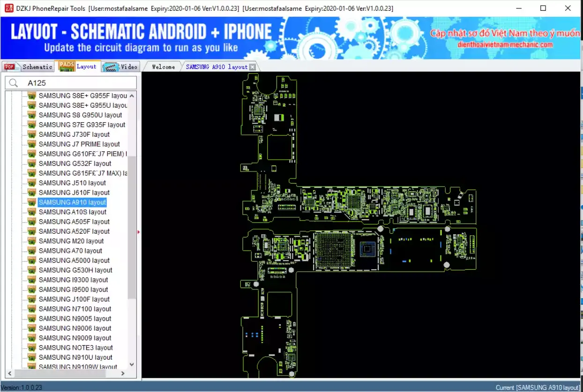Click the magnifier search icon
Screen dimensions: 583x392
[x=14, y=83]
